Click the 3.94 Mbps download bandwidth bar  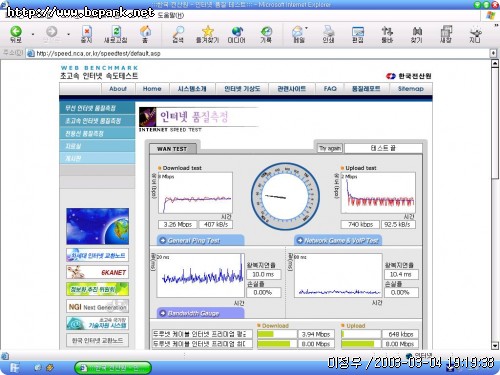tap(277, 334)
